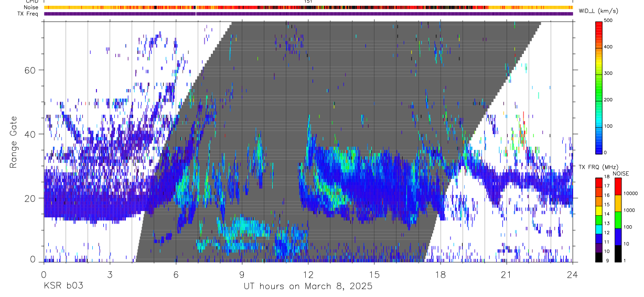Click the 'TX Freq' row label
Viewport: 644px width, 297px height.
coord(28,14)
